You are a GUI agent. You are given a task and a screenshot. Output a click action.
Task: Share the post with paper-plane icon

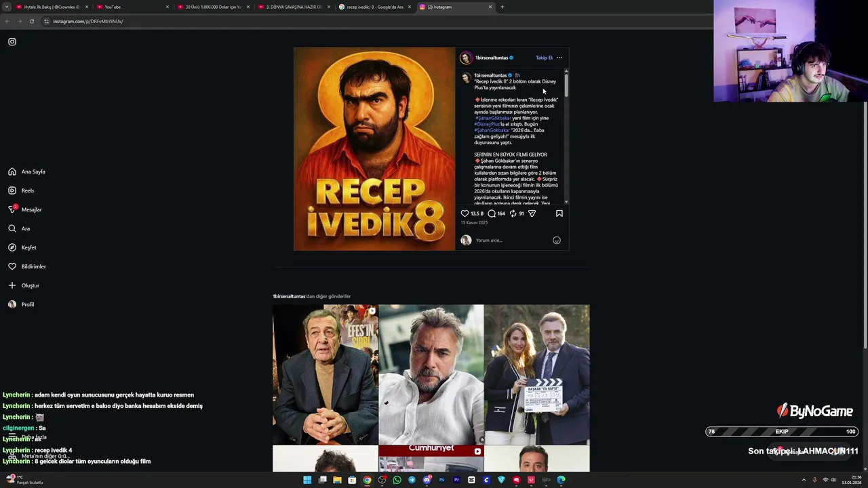pyautogui.click(x=532, y=213)
